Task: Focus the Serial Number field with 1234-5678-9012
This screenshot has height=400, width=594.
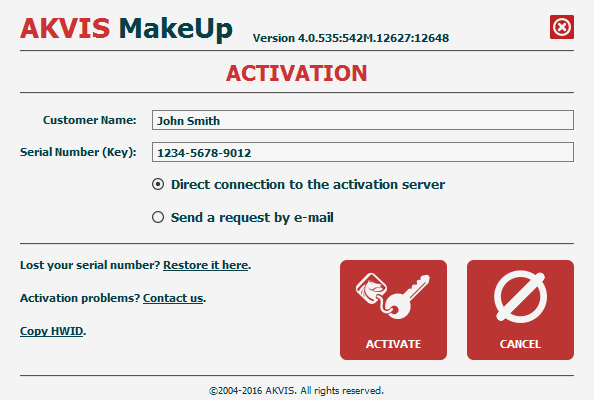Action: pyautogui.click(x=363, y=152)
